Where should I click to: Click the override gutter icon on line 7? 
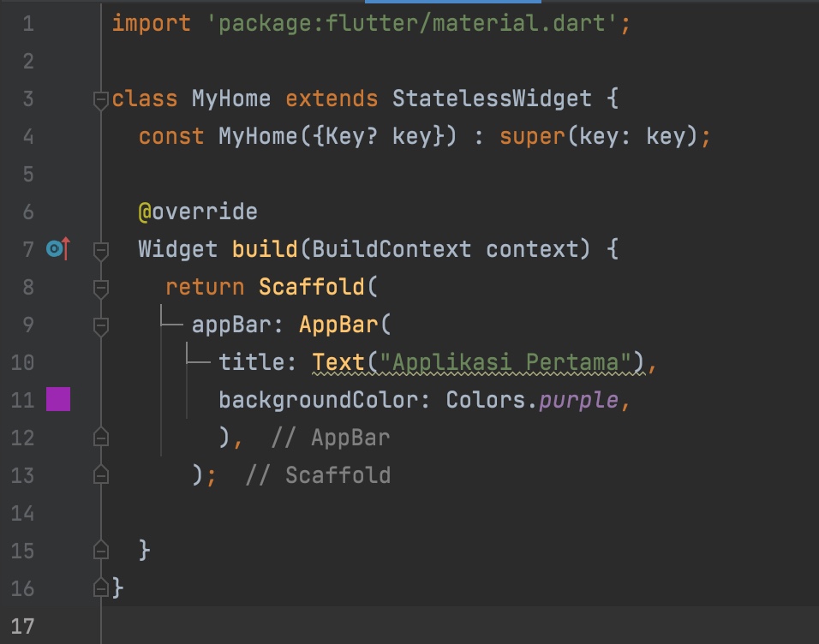(x=58, y=248)
